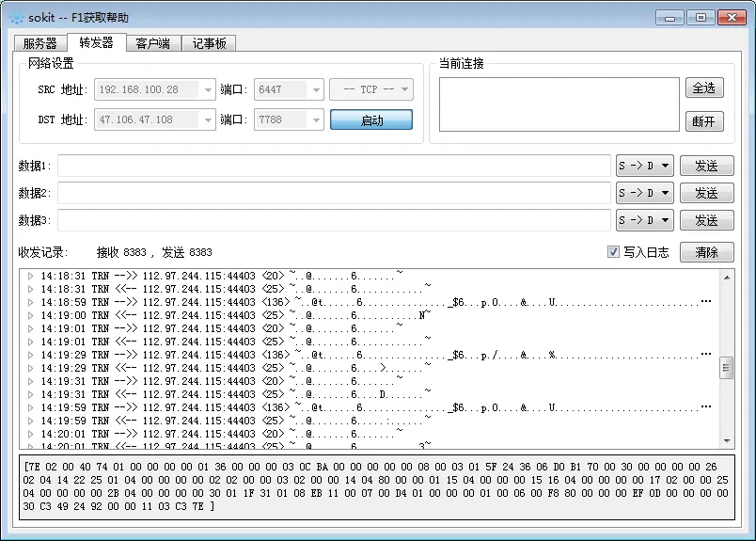The height and width of the screenshot is (541, 756).
Task: Expand the 14:19:01 TRN -->> <20> log entry
Action: pyautogui.click(x=30, y=328)
